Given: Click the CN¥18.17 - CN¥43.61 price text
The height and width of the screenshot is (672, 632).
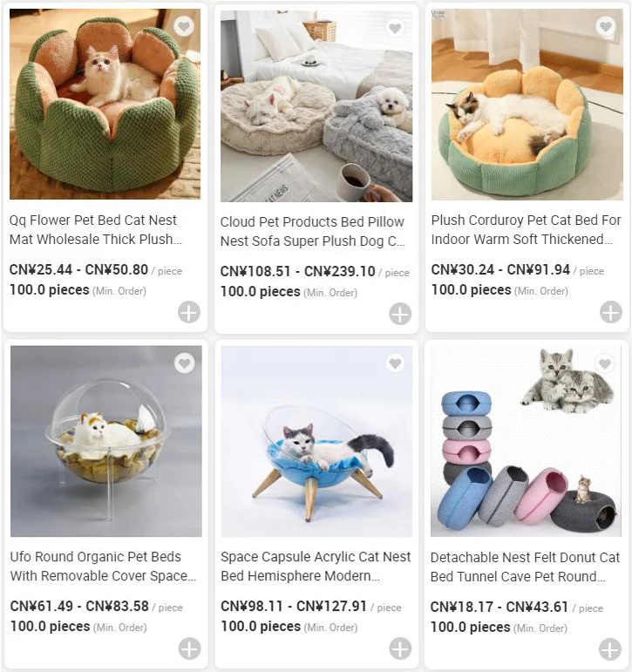Looking at the screenshot, I should click(x=499, y=607).
